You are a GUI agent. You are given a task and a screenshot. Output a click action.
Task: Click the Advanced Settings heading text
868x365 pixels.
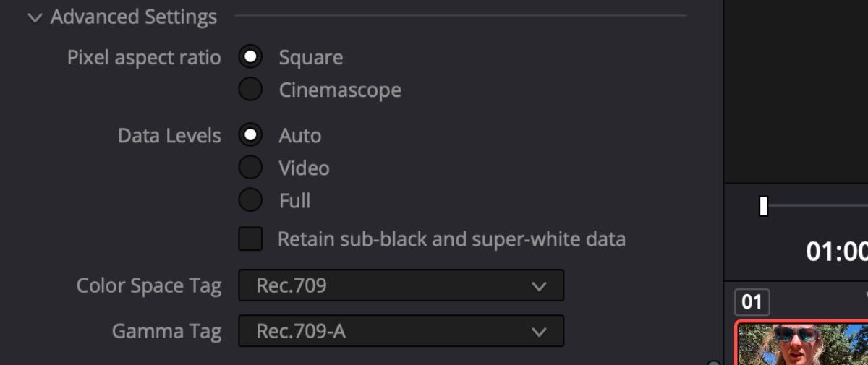tap(134, 17)
